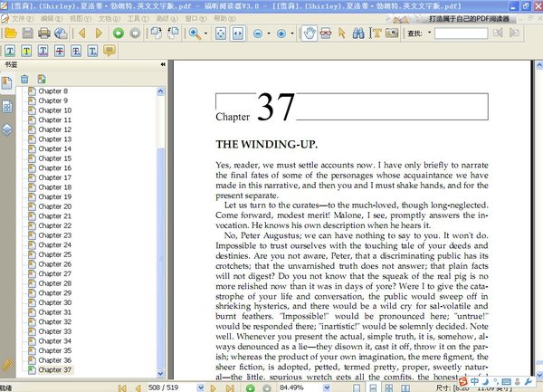Open the 帮助 (Help) menu
The width and height of the screenshot is (543, 392).
(x=224, y=18)
